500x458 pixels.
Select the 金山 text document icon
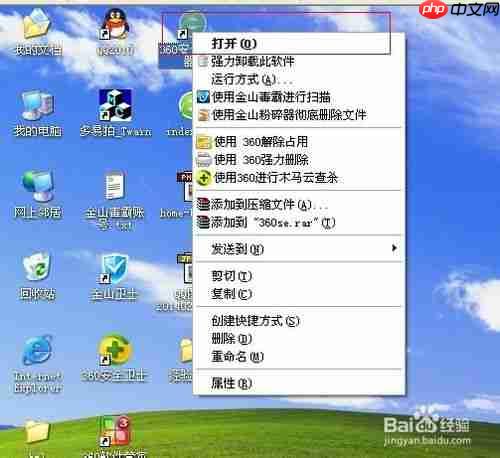[x=114, y=186]
